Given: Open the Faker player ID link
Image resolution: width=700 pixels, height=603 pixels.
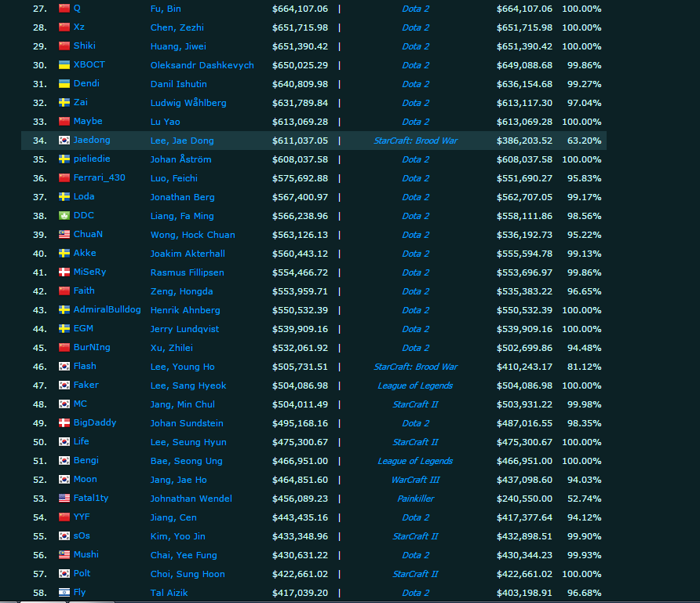Looking at the screenshot, I should (x=86, y=385).
